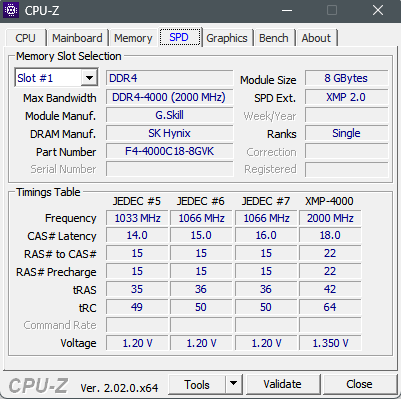
Task: Click the 49 tRC value
Action: coord(137,307)
